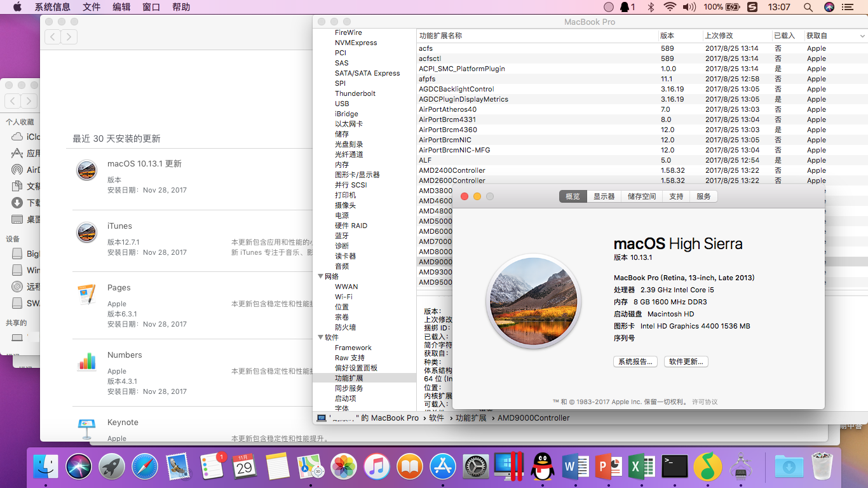The image size is (868, 488).
Task: Open Launchpad rocket icon in Dock
Action: [x=112, y=468]
